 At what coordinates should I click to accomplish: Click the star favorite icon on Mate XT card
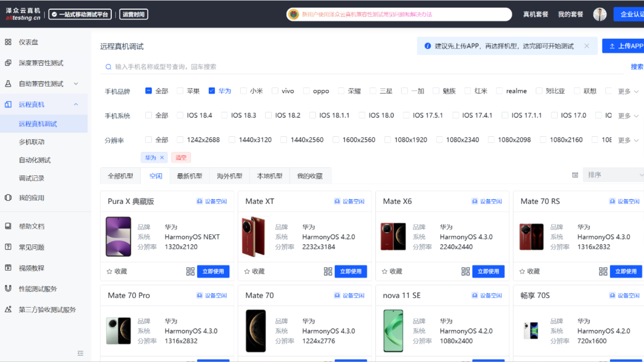point(247,271)
